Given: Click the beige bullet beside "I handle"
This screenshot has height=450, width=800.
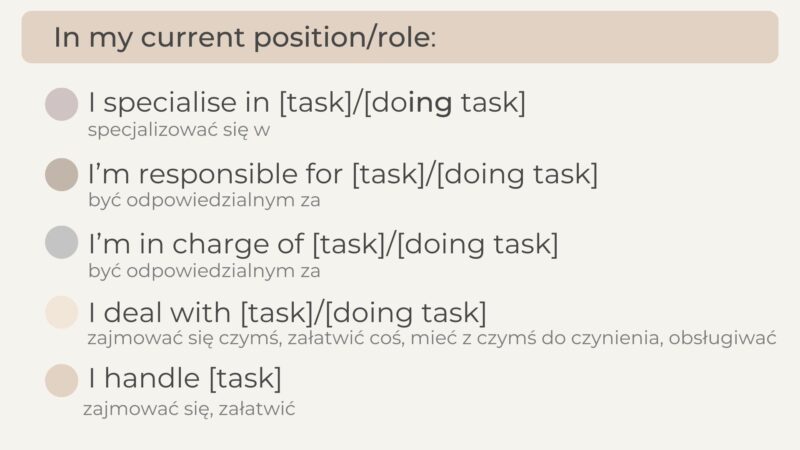Looking at the screenshot, I should point(61,380).
